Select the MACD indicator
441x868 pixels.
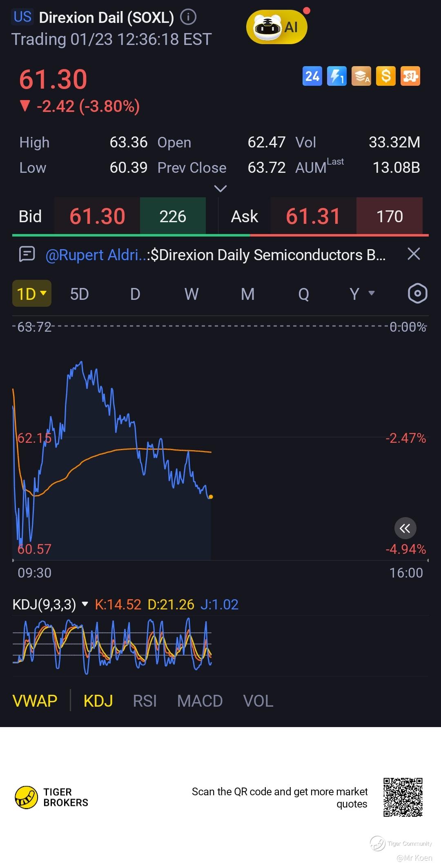[200, 701]
